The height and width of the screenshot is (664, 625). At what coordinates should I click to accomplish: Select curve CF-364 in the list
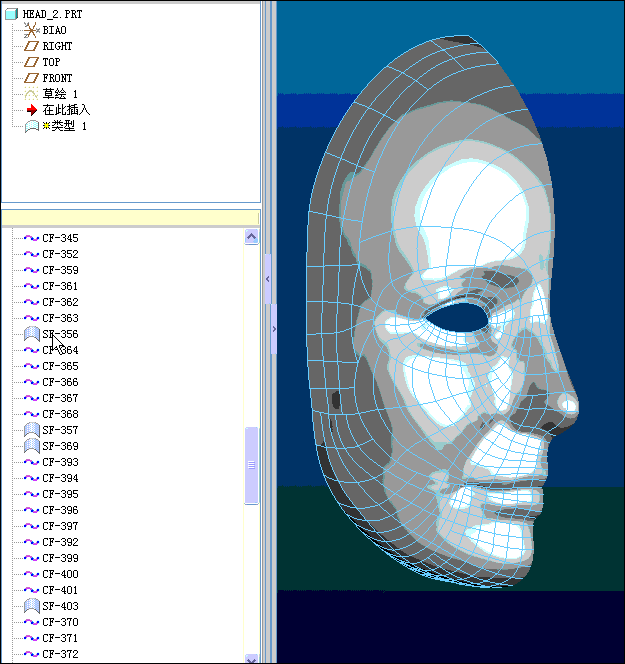coord(60,350)
